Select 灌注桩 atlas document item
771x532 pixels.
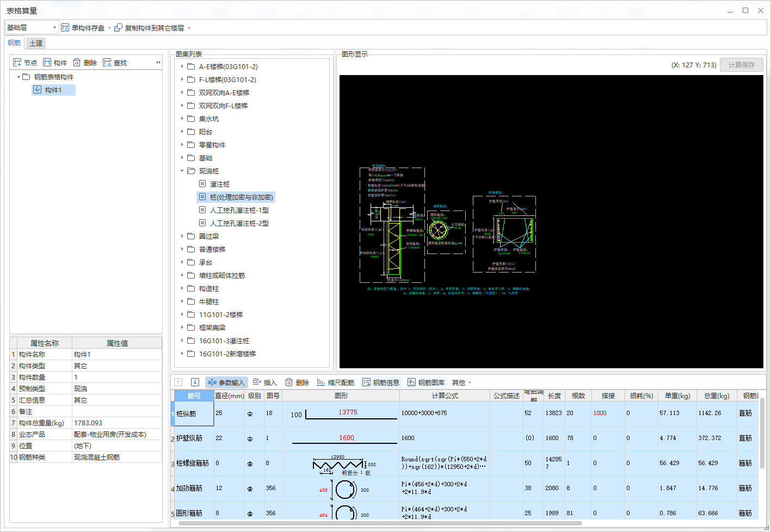coord(220,184)
